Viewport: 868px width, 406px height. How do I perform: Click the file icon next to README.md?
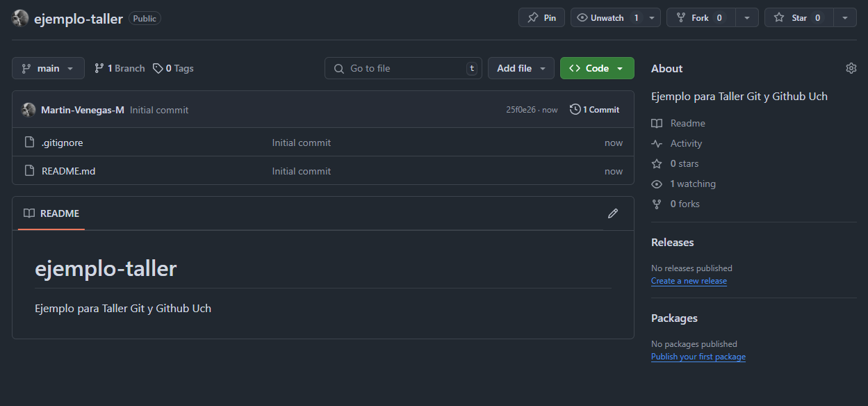[x=29, y=171]
